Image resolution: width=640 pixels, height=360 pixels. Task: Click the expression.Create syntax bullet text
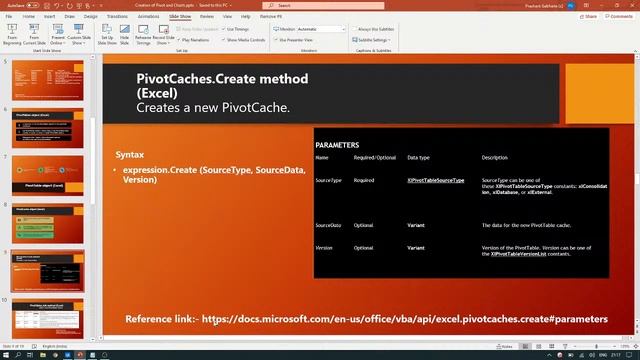tap(214, 175)
